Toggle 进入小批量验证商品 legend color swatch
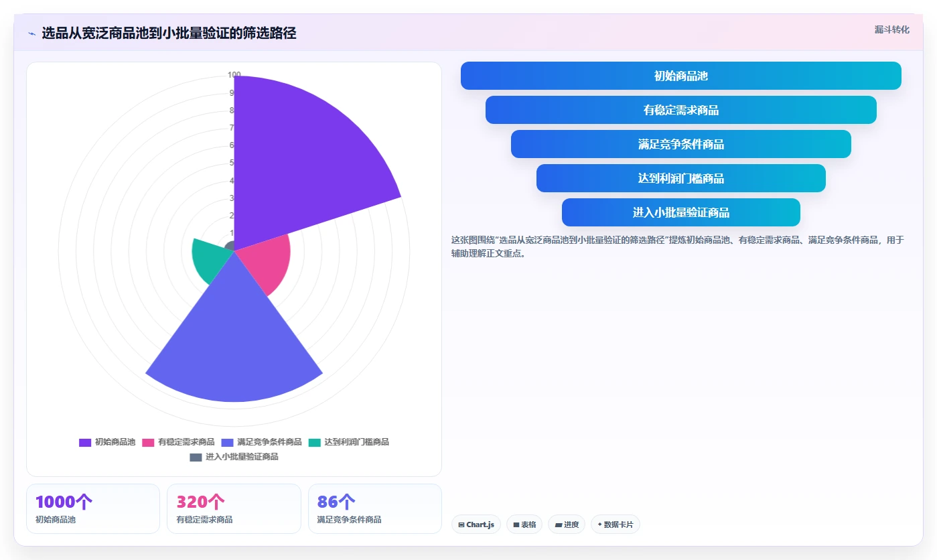937x560 pixels. click(196, 457)
